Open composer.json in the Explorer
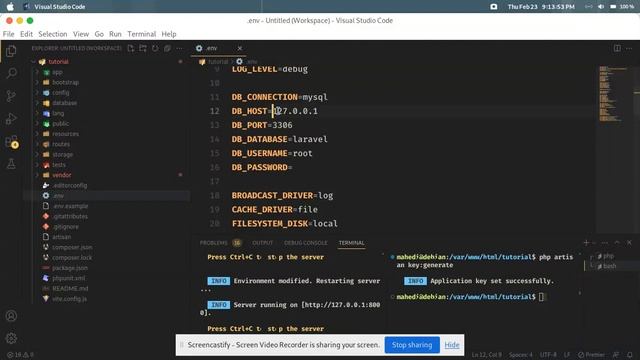The width and height of the screenshot is (640, 360). coord(72,247)
